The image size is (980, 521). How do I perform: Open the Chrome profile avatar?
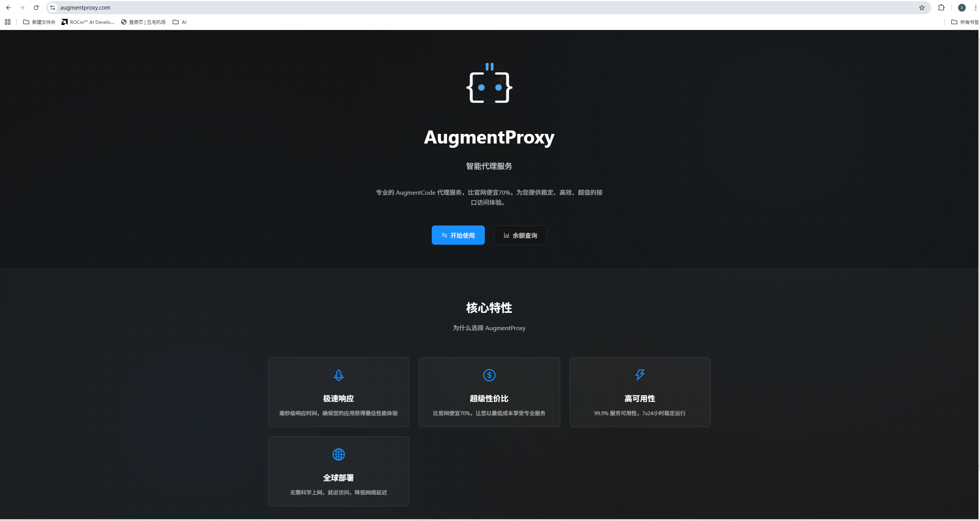click(962, 8)
